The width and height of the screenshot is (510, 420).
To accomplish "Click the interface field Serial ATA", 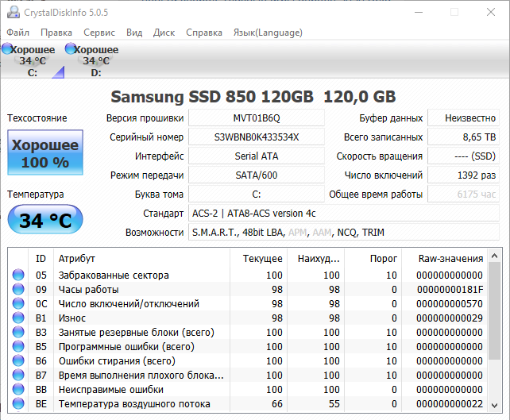I will click(x=257, y=156).
